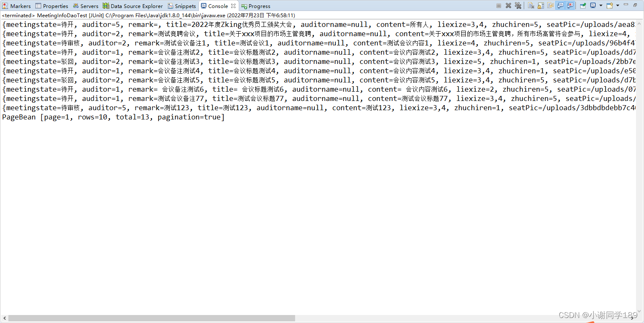Viewport: 644px width, 323px height.
Task: Remove the launch with the single X icon
Action: (508, 5)
